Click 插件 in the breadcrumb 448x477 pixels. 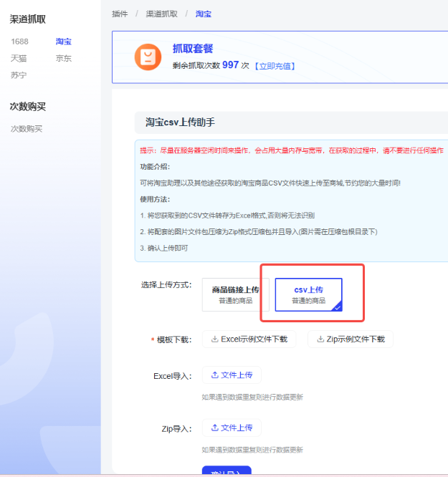[x=120, y=14]
